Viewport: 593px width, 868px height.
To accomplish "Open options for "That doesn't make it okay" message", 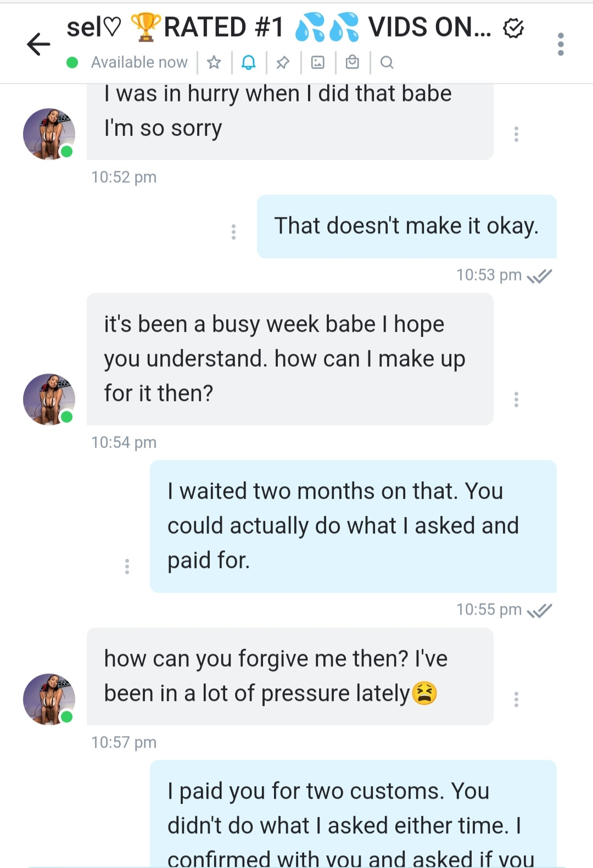I will (233, 232).
